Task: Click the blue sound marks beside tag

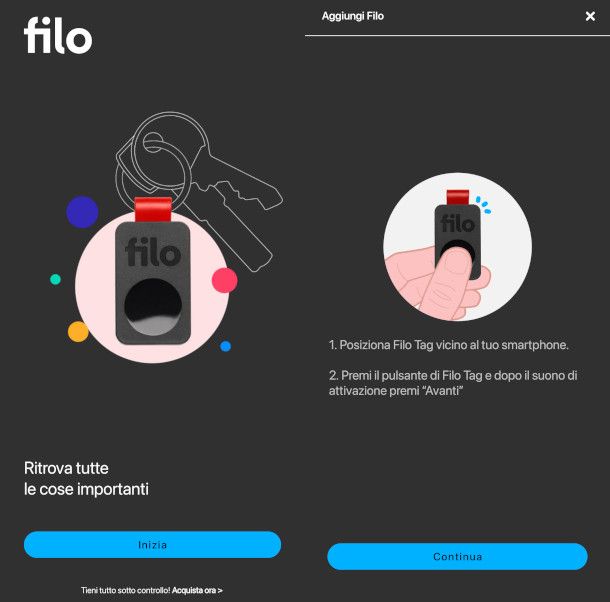Action: 484,205
